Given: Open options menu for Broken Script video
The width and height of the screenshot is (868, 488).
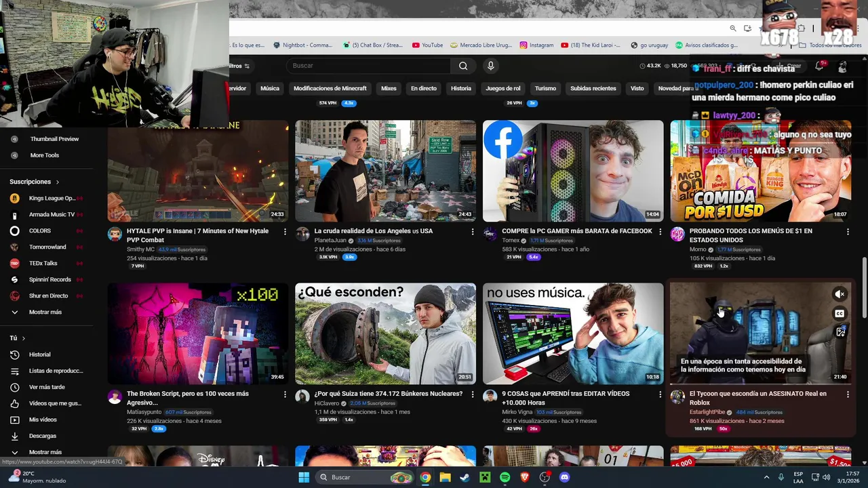Looking at the screenshot, I should 285,394.
